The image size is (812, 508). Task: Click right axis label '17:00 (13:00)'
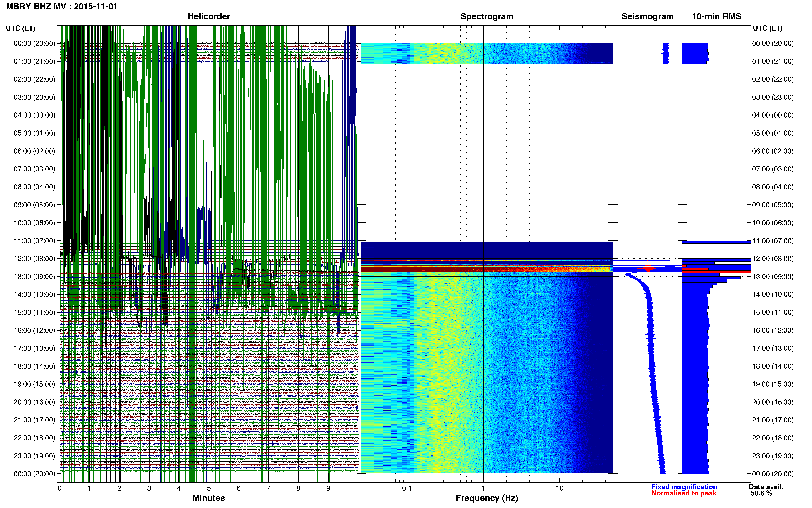773,348
